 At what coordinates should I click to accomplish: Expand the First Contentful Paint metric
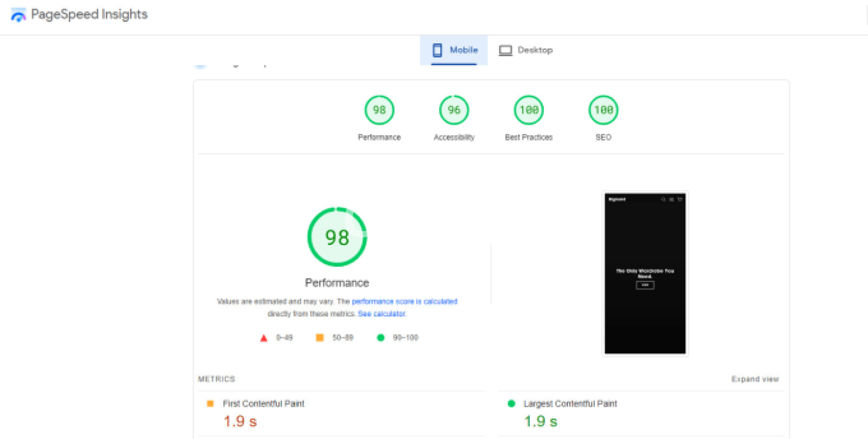(264, 403)
